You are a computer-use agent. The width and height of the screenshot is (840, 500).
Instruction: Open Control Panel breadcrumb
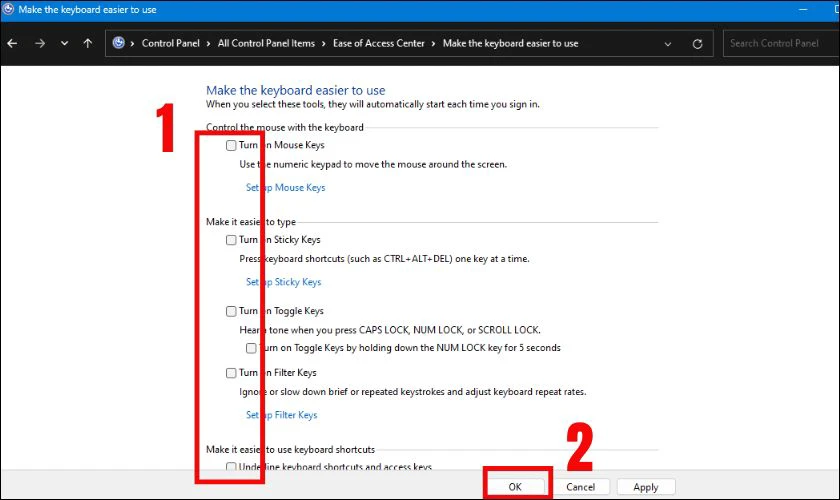(170, 43)
